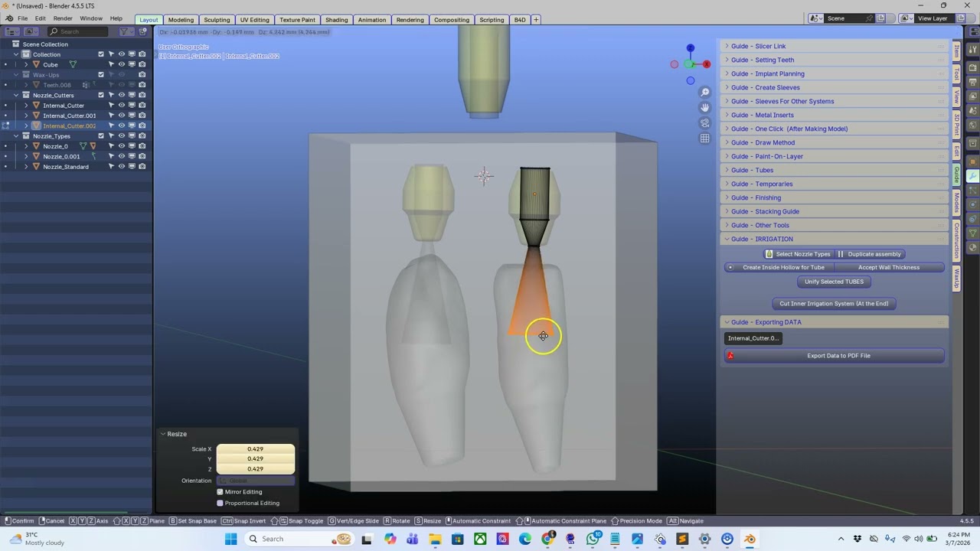Viewport: 980px width, 551px height.
Task: Toggle the camera view viewport gizmo
Action: tap(705, 123)
